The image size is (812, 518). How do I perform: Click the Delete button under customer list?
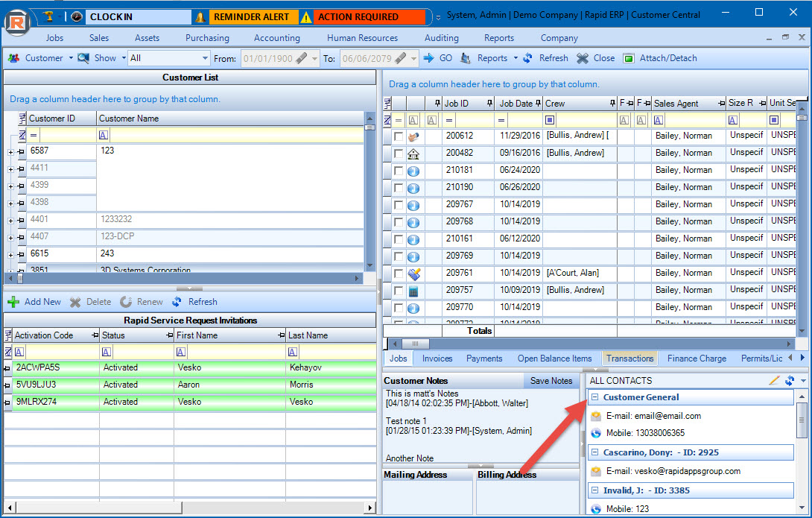click(91, 301)
